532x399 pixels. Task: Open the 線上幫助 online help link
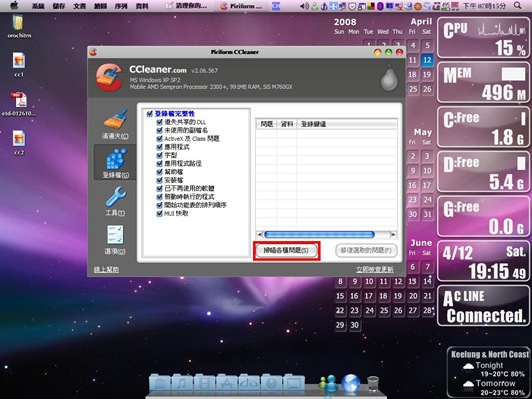pos(106,269)
